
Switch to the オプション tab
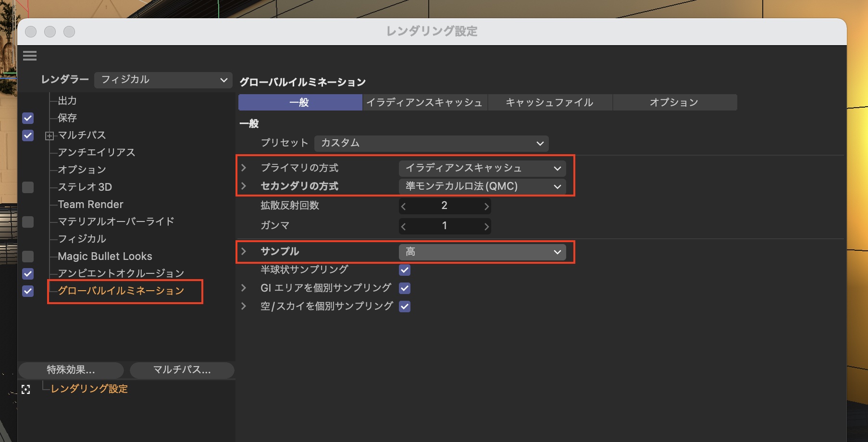[674, 102]
